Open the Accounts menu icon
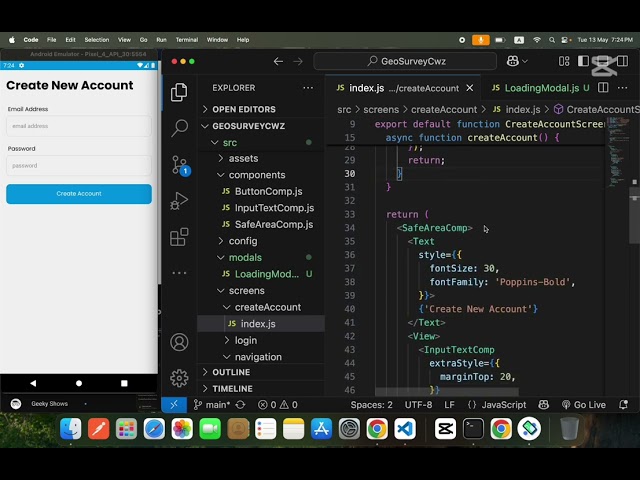Screen dimensions: 640x480 (179, 342)
